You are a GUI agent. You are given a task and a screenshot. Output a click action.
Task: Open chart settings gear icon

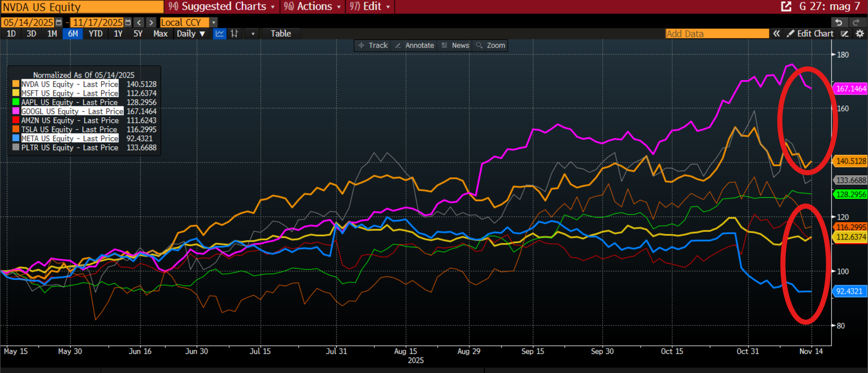click(859, 33)
